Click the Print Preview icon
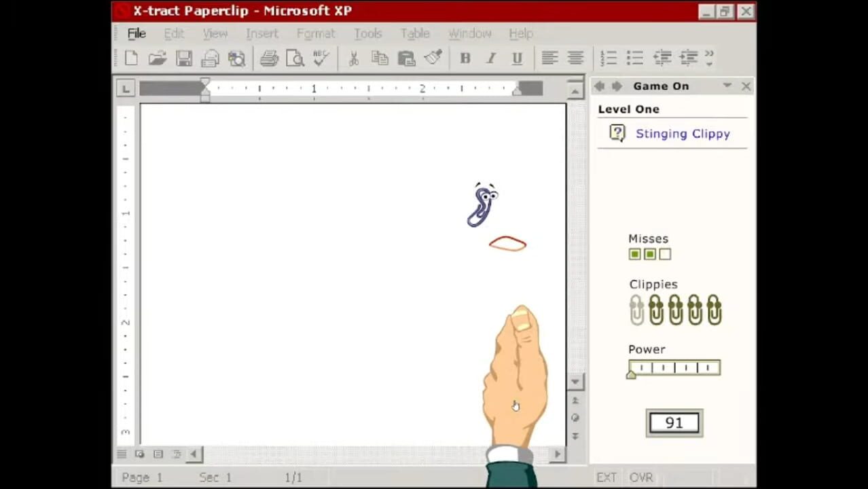This screenshot has height=489, width=868. pos(295,58)
